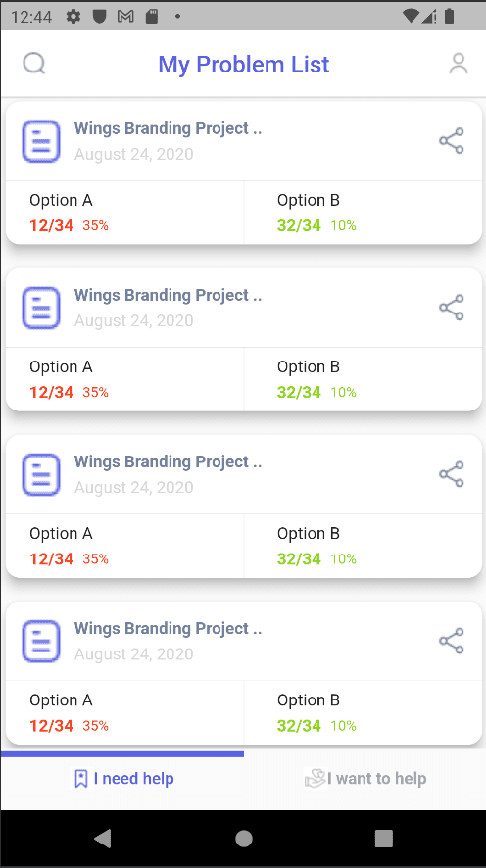Open the first Wings Branding Project title
Viewport: 486px width, 868px height.
tap(168, 128)
